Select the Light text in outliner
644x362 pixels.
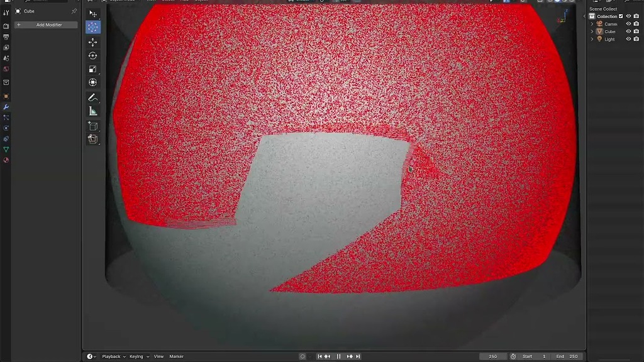(609, 40)
